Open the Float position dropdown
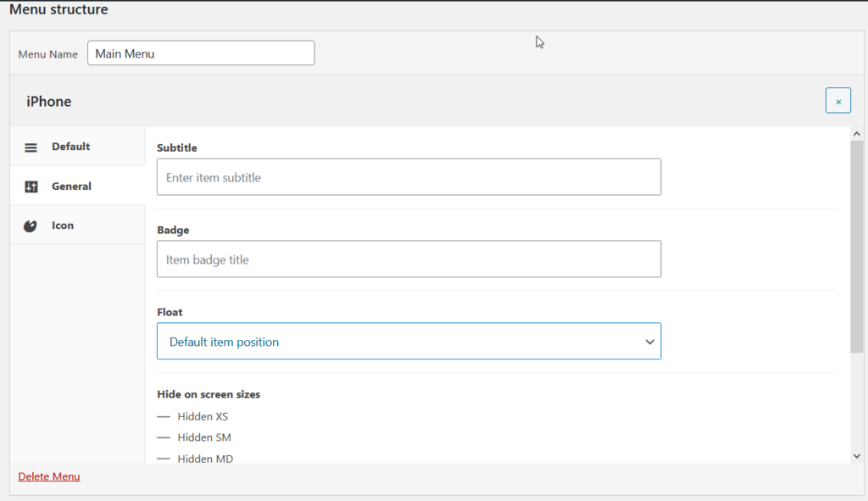 click(409, 341)
